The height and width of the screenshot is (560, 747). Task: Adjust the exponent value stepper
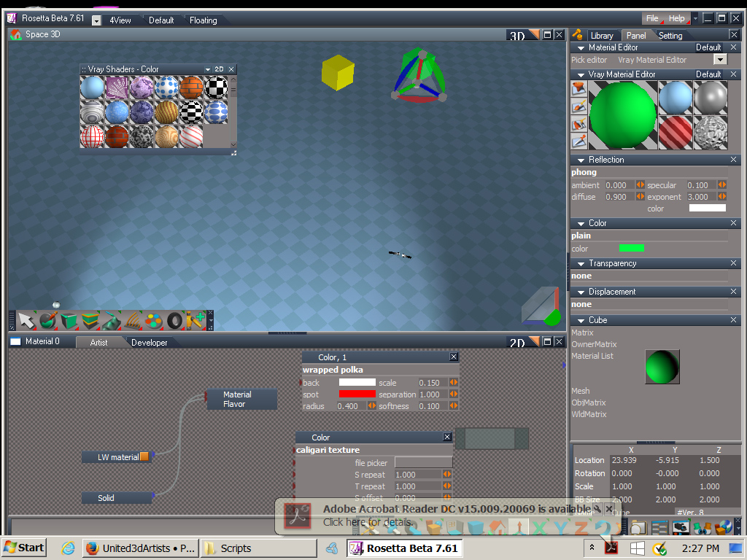pyautogui.click(x=721, y=197)
